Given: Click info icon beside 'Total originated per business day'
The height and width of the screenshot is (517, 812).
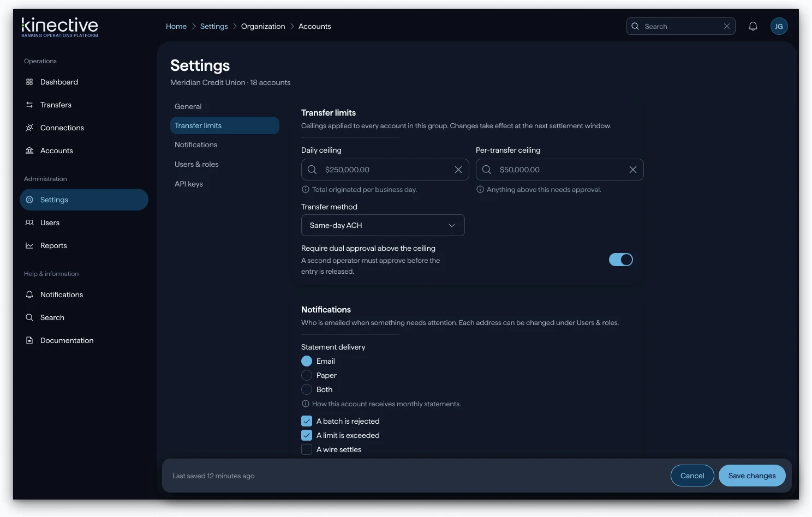Looking at the screenshot, I should point(306,190).
